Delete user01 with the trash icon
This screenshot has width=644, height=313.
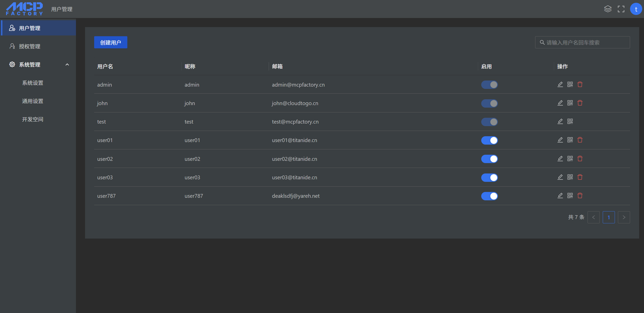tap(580, 140)
